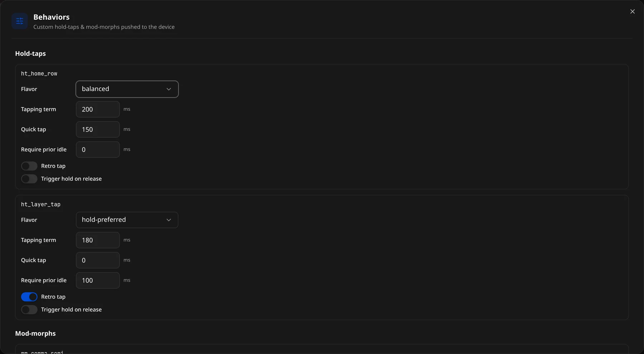Click the ht_layer_tap behavior name

tap(41, 204)
